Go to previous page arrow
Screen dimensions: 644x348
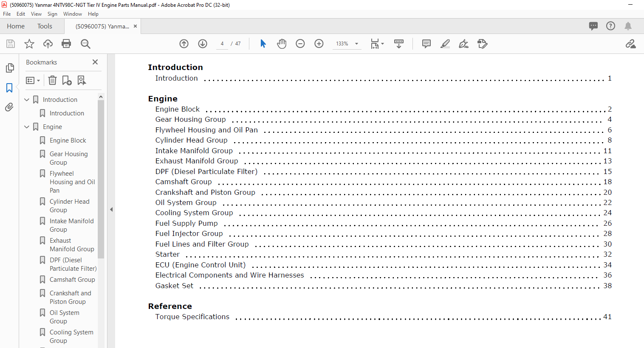[x=184, y=44]
